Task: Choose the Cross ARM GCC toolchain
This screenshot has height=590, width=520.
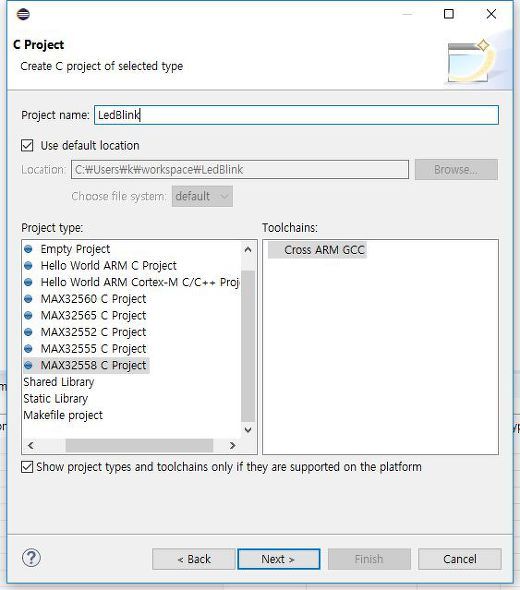Action: click(324, 250)
